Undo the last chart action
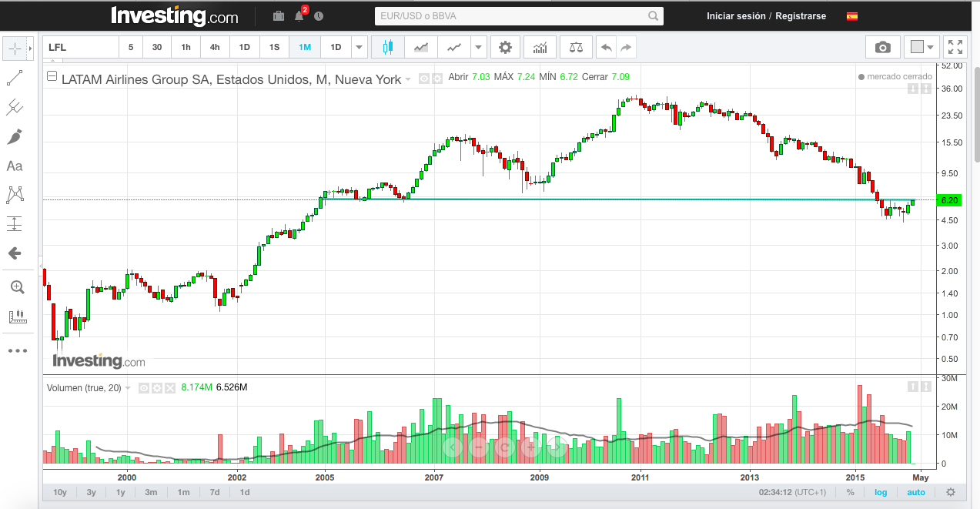 pyautogui.click(x=607, y=47)
